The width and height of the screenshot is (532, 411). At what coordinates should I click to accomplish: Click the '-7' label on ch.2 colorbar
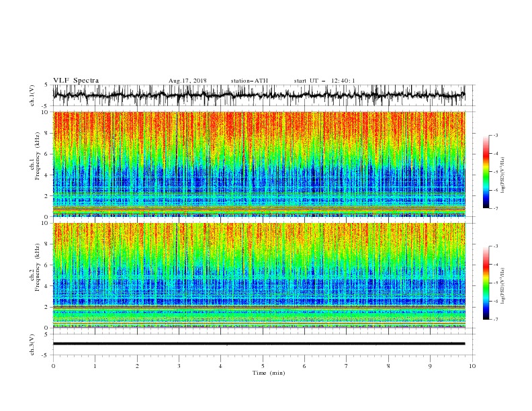[496, 320]
